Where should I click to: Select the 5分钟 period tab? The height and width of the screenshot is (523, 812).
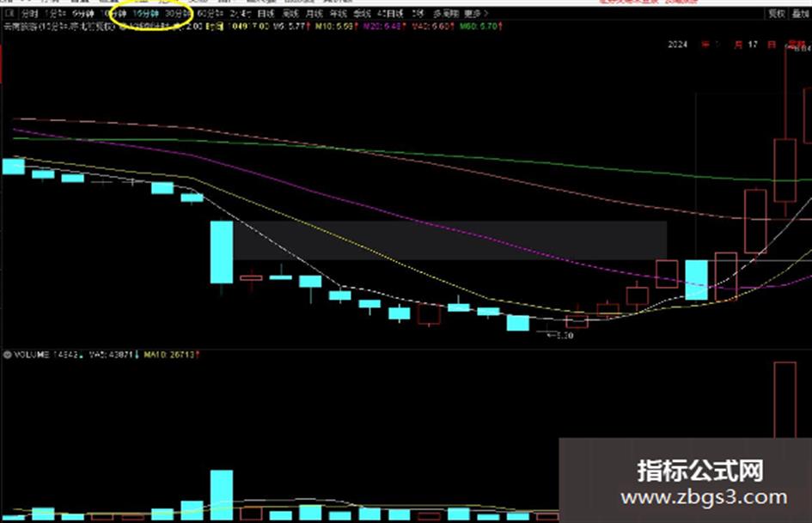click(82, 14)
